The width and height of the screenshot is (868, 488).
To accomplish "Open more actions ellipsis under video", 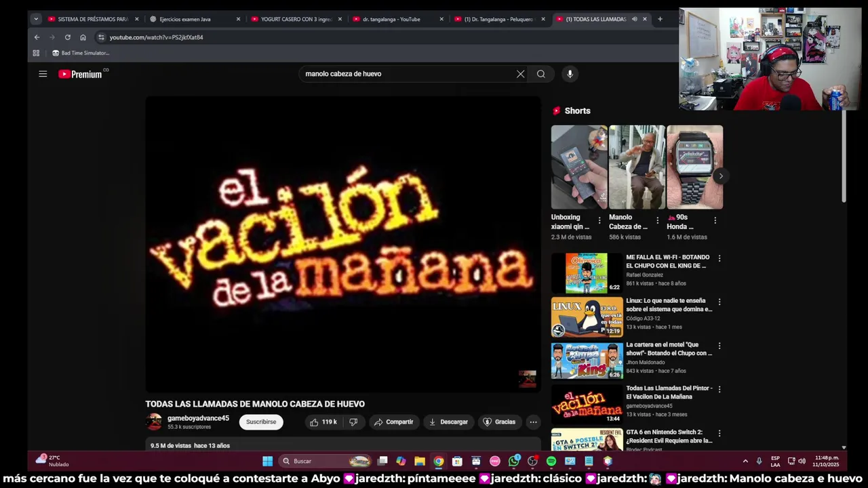I will (x=533, y=422).
